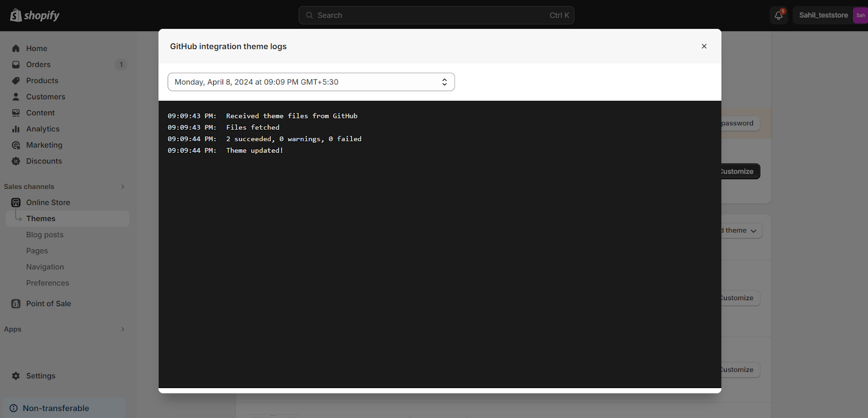Click the Home icon in sidebar
Screen dimensions: 868x418
16,48
